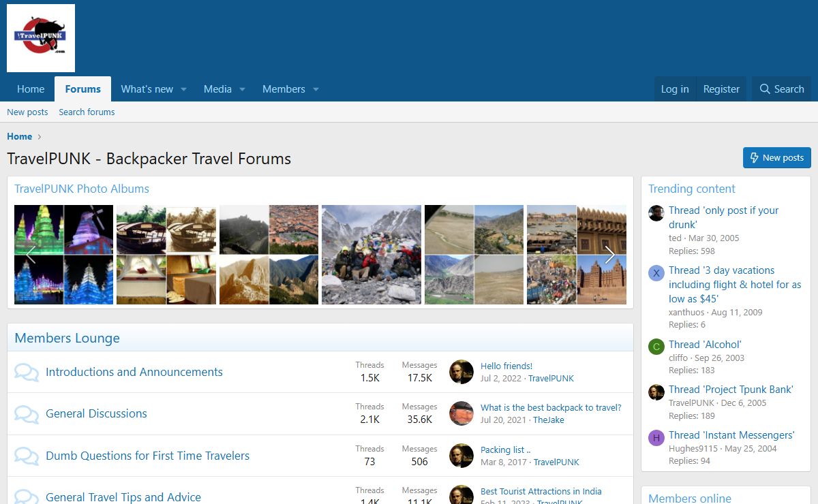
Task: Show previous photo albums with left arrow
Action: [x=30, y=255]
